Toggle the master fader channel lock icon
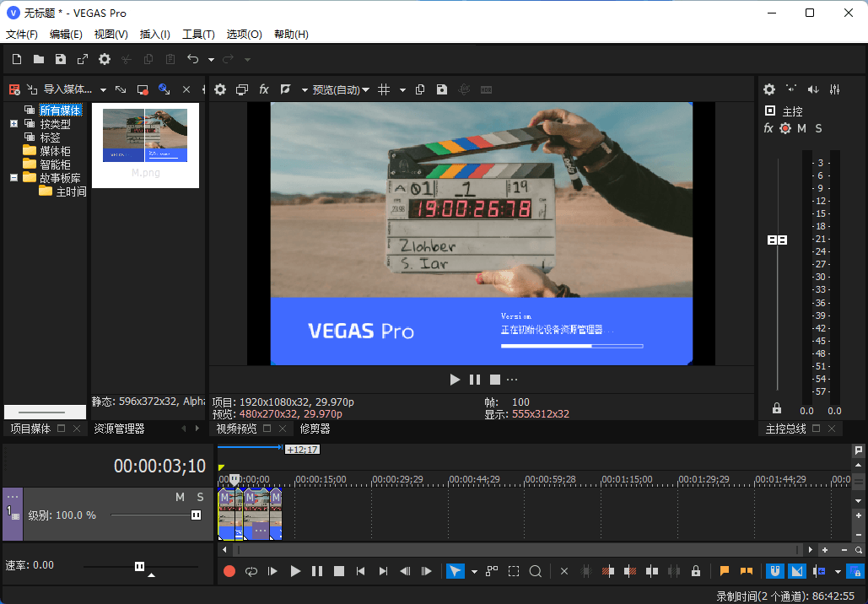868x604 pixels. [777, 408]
